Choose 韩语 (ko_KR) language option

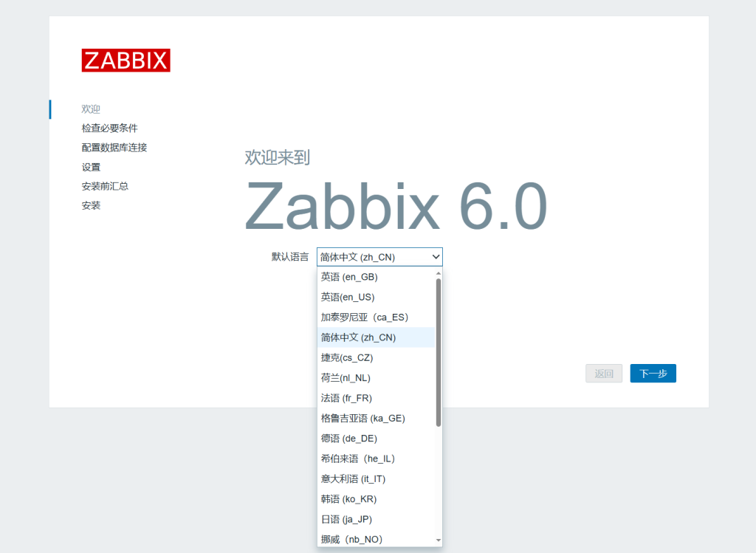(376, 500)
